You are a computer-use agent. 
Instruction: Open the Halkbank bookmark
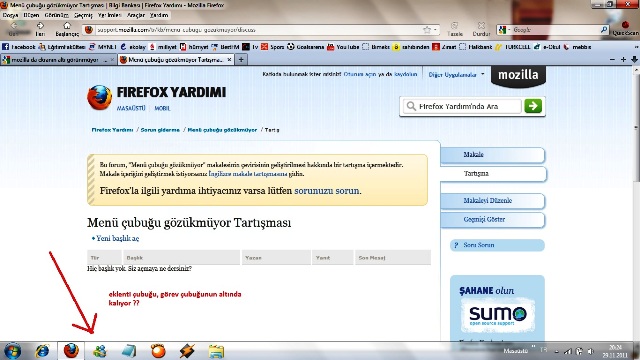[476, 47]
